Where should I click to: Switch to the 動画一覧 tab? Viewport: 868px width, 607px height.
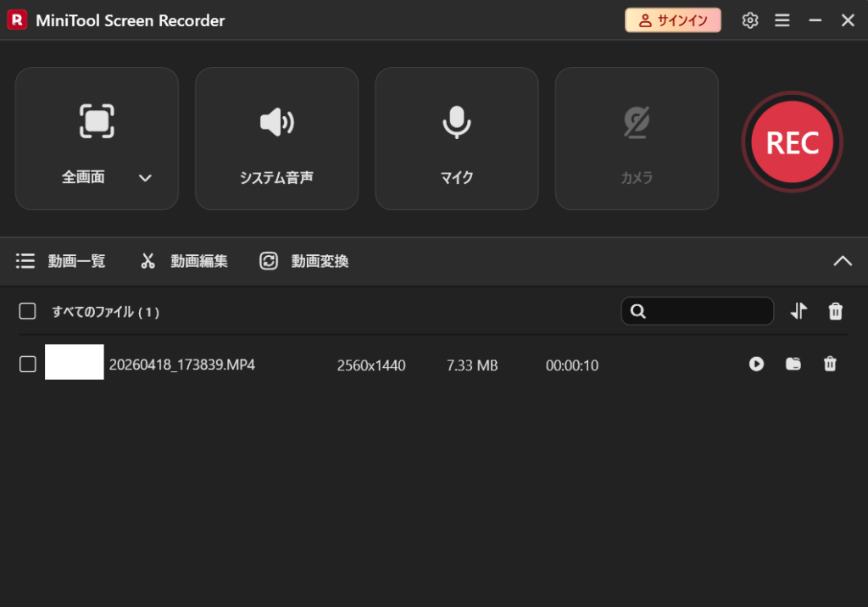[61, 261]
